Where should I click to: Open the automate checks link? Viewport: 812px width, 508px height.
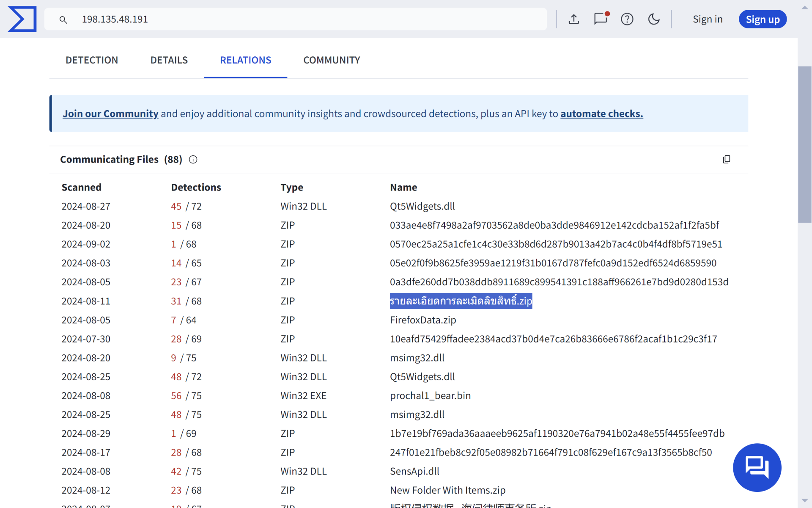(x=601, y=113)
